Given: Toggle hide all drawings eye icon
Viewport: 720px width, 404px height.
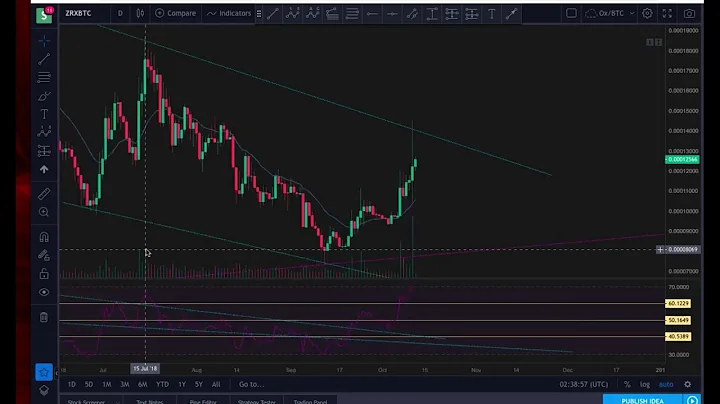Looking at the screenshot, I should (x=44, y=292).
